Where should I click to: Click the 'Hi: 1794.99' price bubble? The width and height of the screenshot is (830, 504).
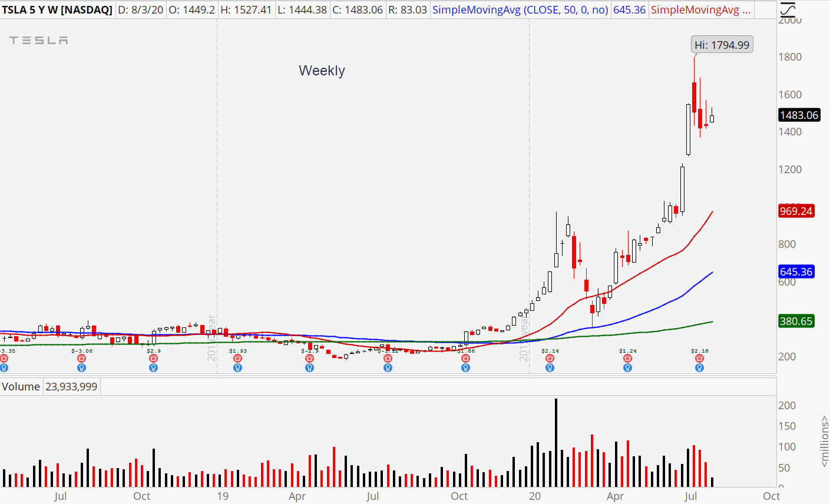(x=722, y=45)
